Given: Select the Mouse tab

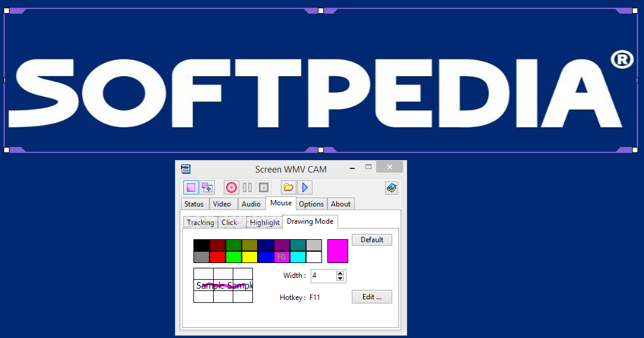Looking at the screenshot, I should [281, 203].
